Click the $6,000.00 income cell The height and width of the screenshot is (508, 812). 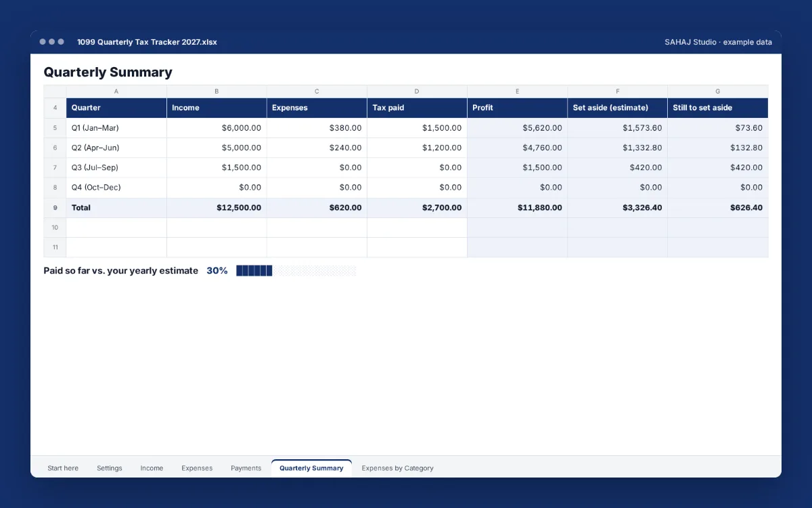pyautogui.click(x=217, y=128)
